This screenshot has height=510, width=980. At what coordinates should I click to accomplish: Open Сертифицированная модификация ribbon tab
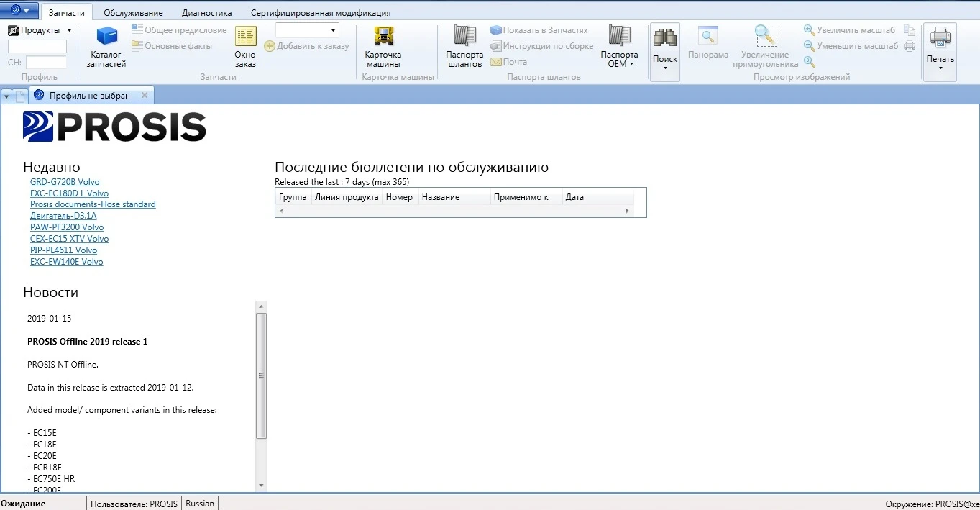pos(321,13)
